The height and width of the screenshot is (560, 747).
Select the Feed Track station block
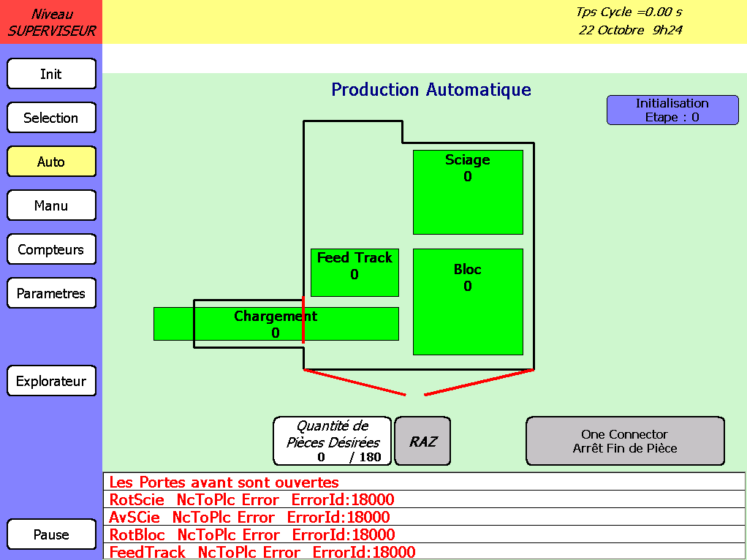point(354,273)
